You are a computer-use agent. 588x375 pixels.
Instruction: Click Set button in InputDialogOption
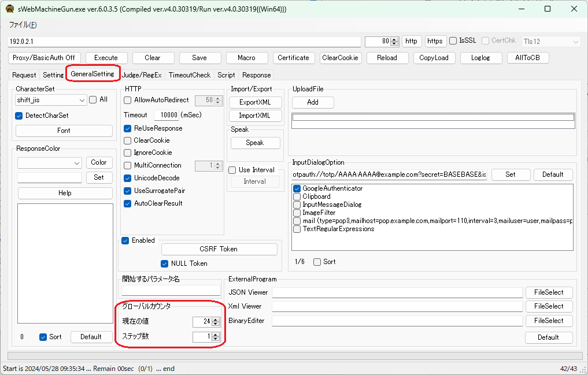[x=511, y=174]
